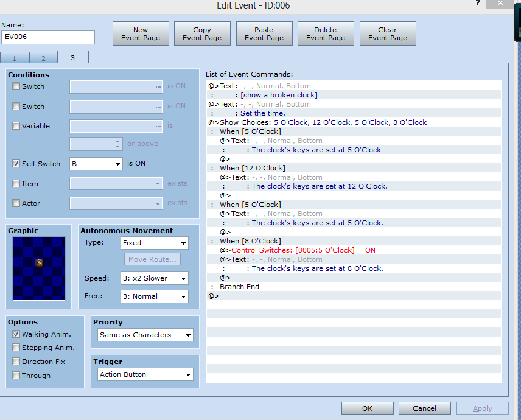Click the New Event Page button

(141, 33)
